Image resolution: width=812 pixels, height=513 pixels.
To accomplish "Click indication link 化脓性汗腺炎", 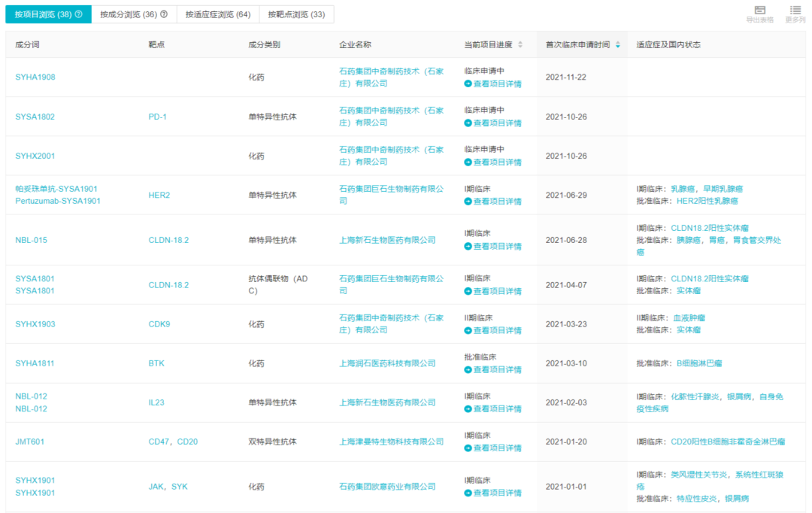I will coord(695,397).
